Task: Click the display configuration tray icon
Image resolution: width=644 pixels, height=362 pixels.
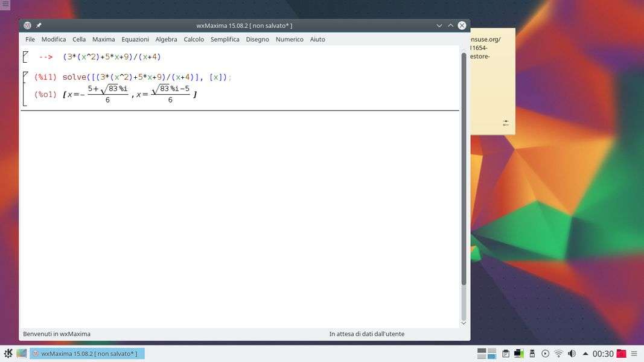Action: tap(518, 354)
